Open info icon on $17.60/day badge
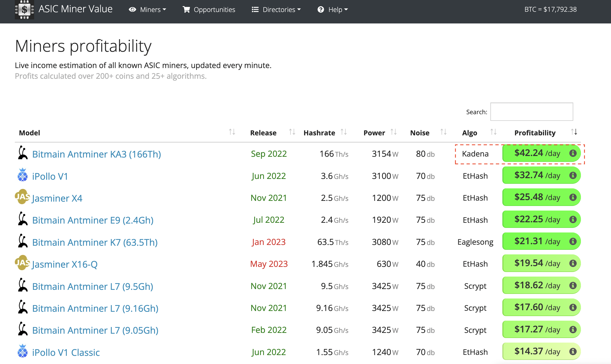The image size is (611, 364). pyautogui.click(x=573, y=307)
